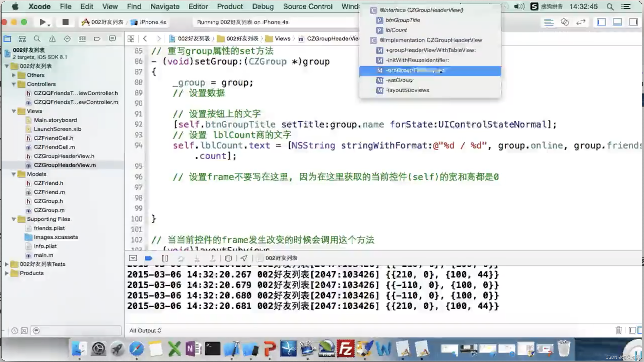Toggle the debug area visibility
The width and height of the screenshot is (644, 362).
[617, 22]
